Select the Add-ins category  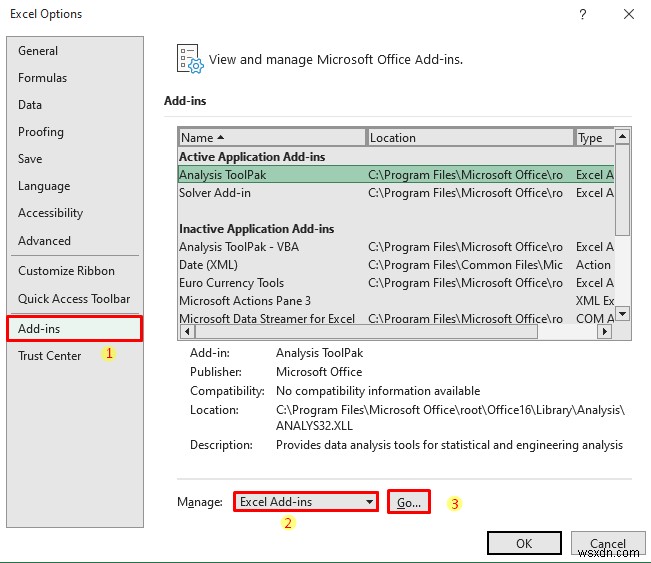(x=75, y=329)
